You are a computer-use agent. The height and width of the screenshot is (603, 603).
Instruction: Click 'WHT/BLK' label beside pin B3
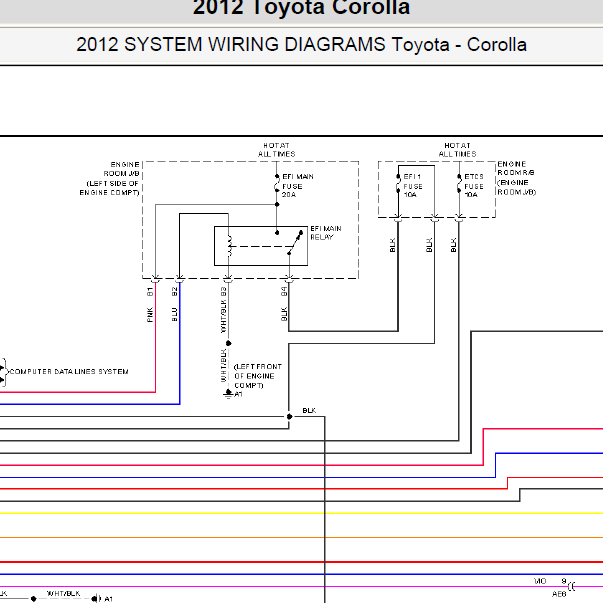[223, 315]
